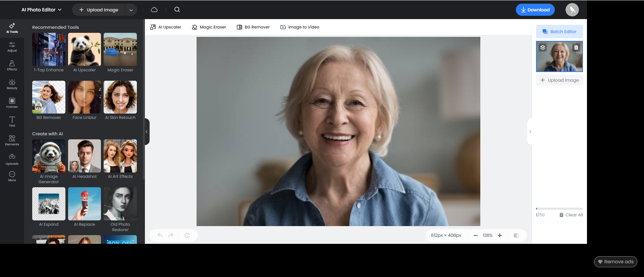This screenshot has height=277, width=644.
Task: Click the 138% zoom level value
Action: [487, 235]
